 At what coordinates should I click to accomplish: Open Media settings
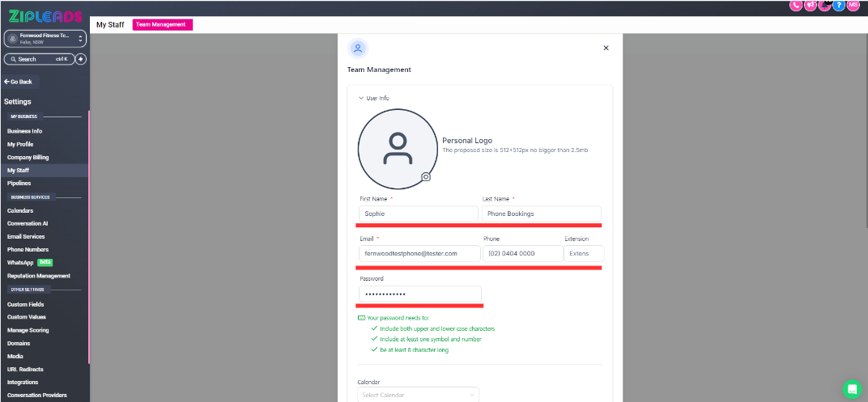tap(15, 357)
